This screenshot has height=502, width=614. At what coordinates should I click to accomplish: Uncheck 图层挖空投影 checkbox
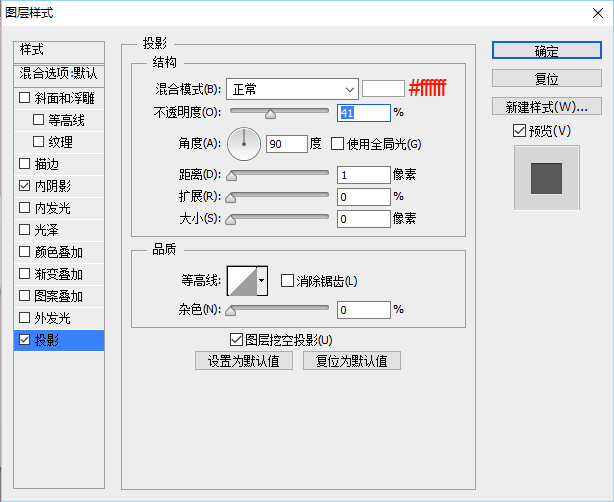[236, 340]
